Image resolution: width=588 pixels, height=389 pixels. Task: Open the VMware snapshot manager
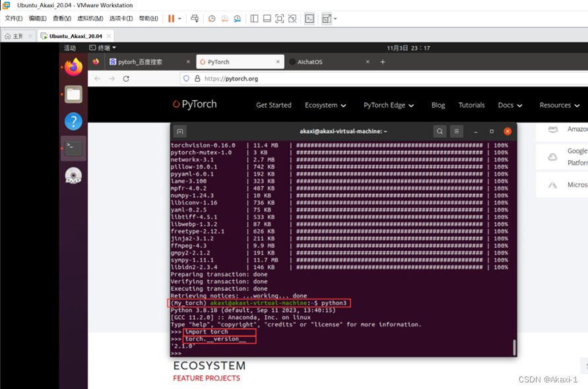(x=237, y=18)
